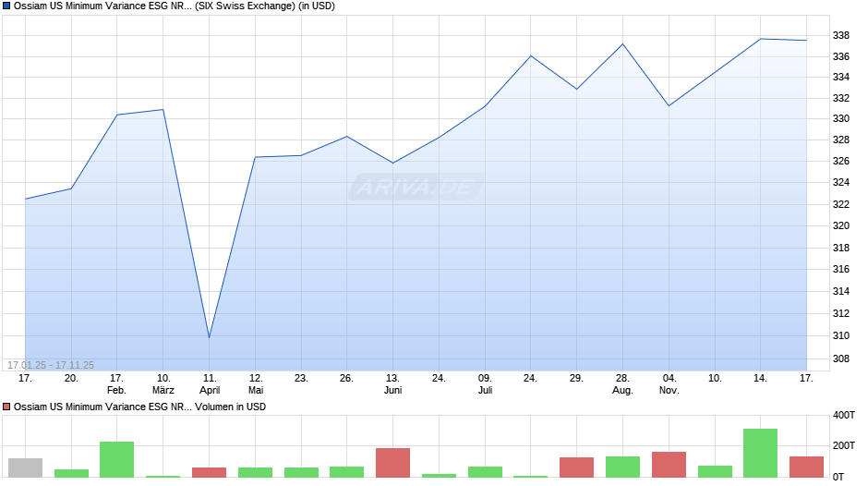Click the '338' price axis label
The image size is (868, 486).
coord(841,35)
